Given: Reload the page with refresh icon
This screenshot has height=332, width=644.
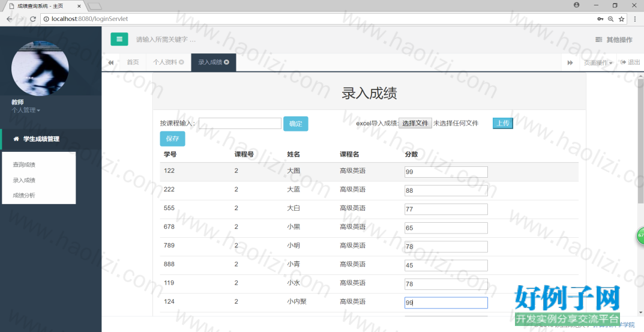Looking at the screenshot, I should [x=33, y=19].
